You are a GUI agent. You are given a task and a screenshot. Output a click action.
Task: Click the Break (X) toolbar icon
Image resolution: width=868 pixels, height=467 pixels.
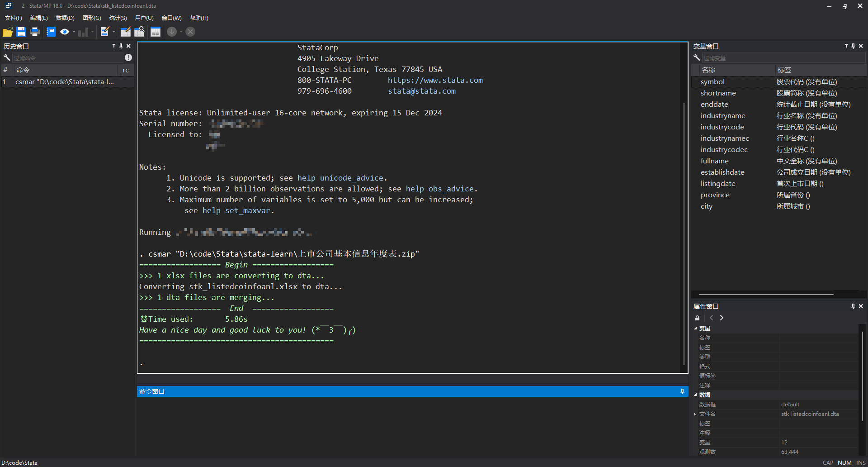[190, 32]
